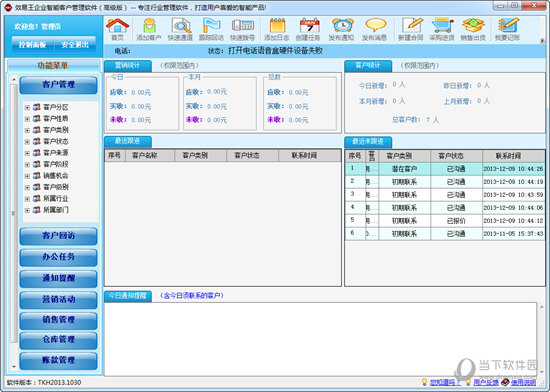This screenshot has width=550, height=392.
Task: Open the 客户管理 sidebar section
Action: (59, 85)
